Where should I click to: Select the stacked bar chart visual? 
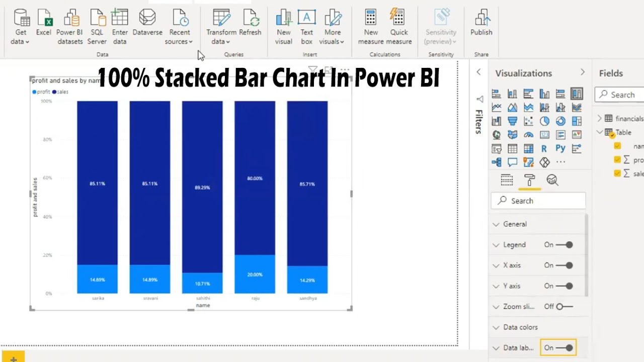(x=497, y=94)
